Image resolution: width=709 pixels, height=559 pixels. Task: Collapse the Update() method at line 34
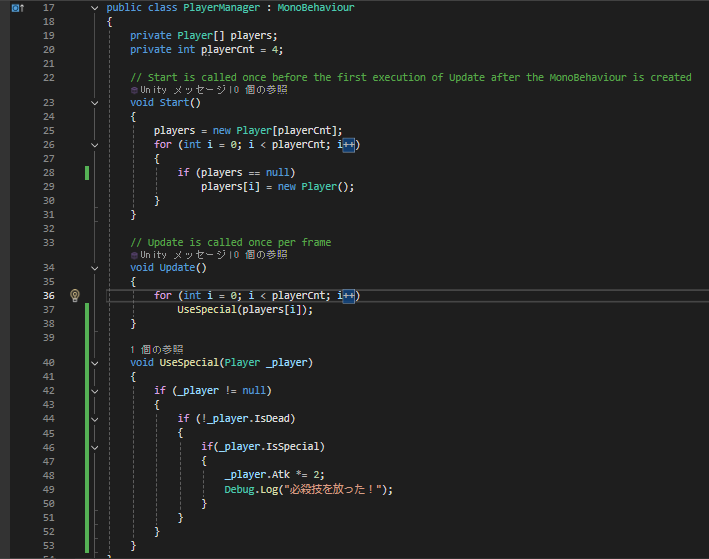pyautogui.click(x=95, y=268)
